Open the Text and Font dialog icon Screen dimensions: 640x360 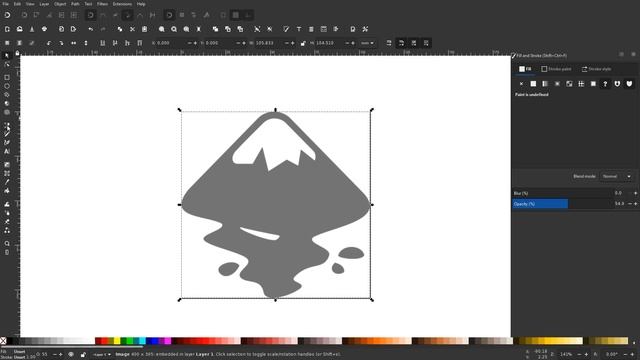(x=299, y=29)
